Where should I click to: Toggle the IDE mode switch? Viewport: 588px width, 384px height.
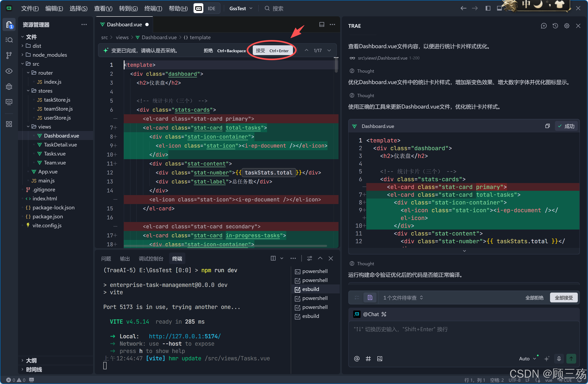pos(207,8)
